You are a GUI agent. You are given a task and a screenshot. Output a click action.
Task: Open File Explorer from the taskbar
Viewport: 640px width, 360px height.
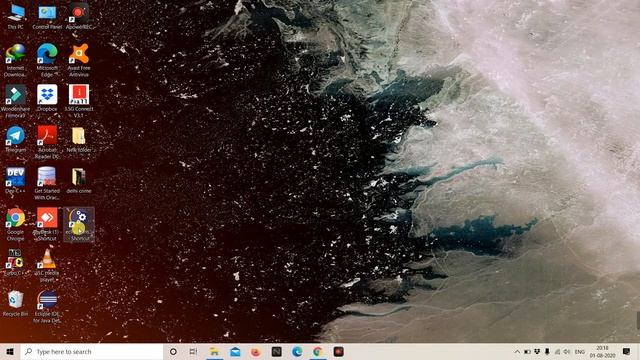214,351
